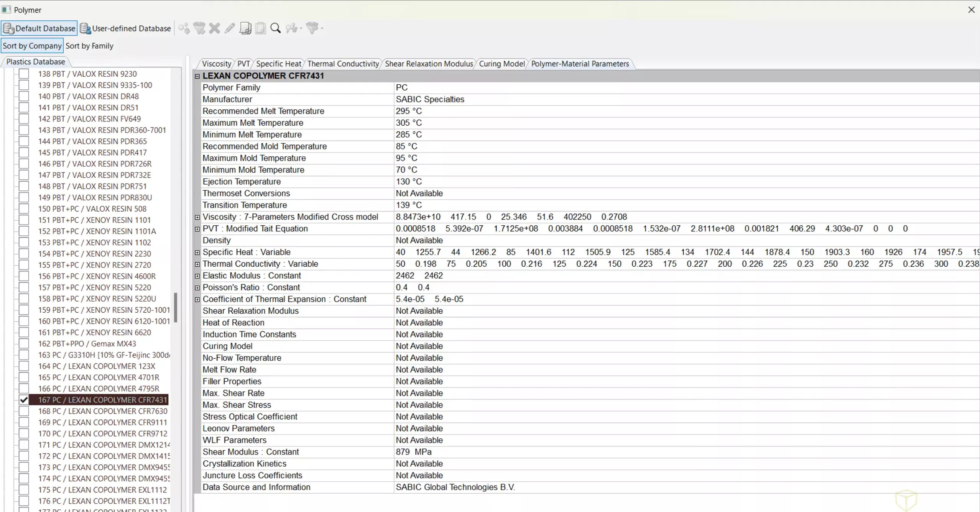Viewport: 980px width, 512px height.
Task: Select 156 PBT+PC XENOY RESIN 4600R
Action: point(97,276)
